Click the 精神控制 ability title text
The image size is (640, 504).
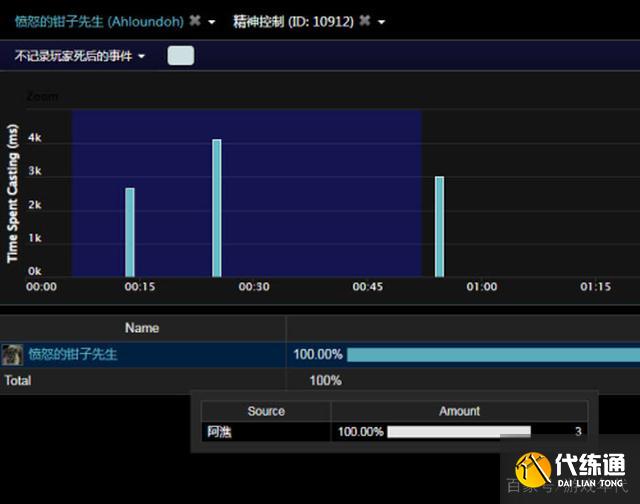click(292, 21)
